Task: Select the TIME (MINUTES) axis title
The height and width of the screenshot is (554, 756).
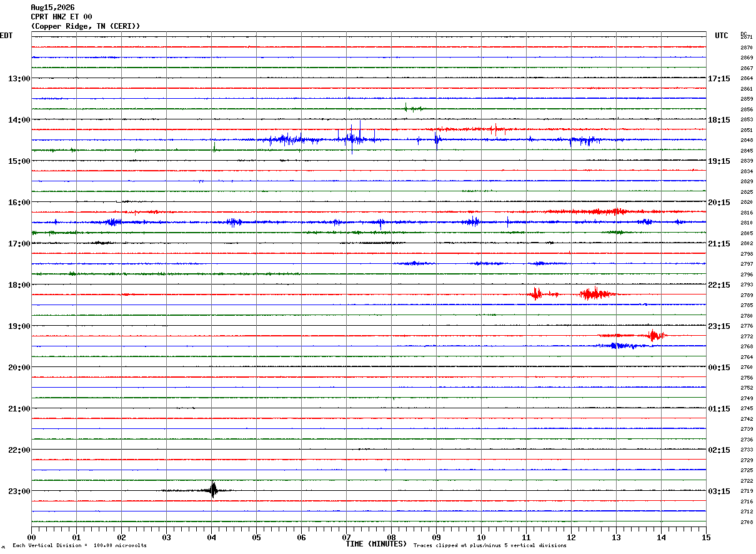Action: coord(377,544)
